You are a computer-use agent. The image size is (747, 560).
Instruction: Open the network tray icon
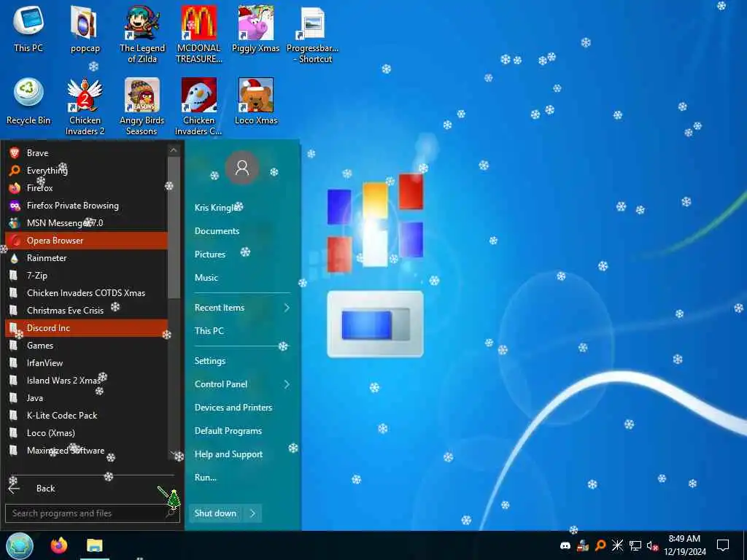(x=635, y=545)
